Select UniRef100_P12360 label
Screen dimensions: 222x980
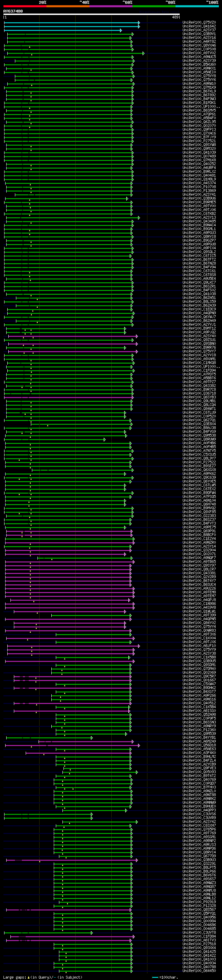click(x=199, y=730)
